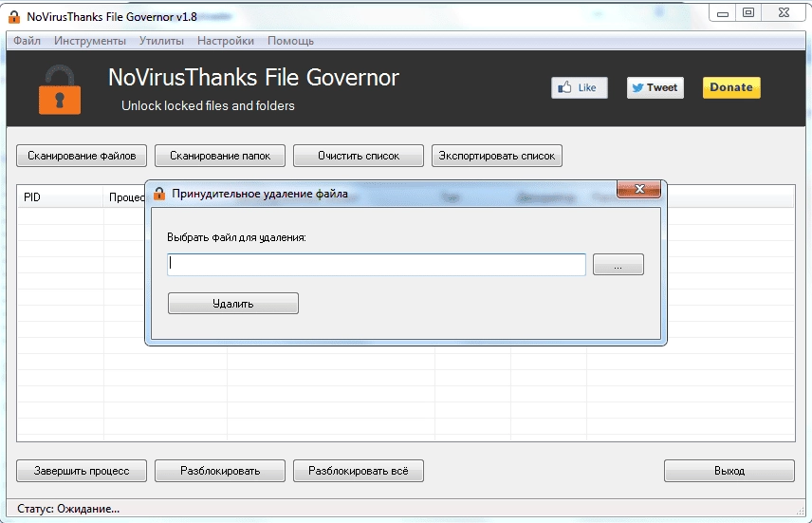Screen dimensions: 812x523
Task: Click the PID column header
Action: pos(60,197)
